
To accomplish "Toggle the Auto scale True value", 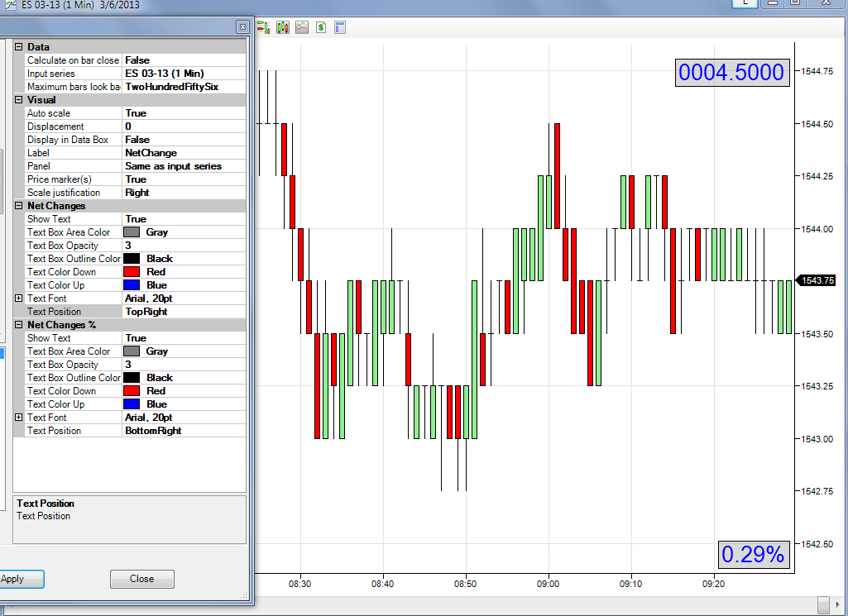I will pyautogui.click(x=184, y=113).
